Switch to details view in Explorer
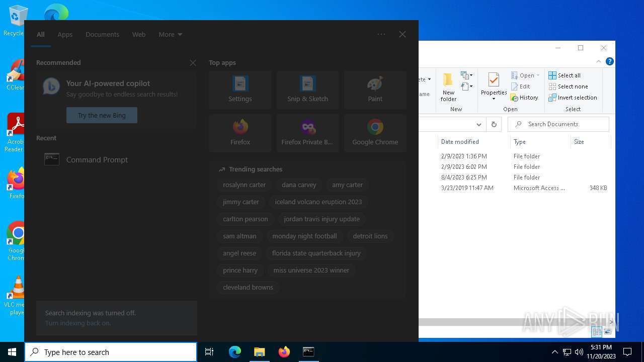The width and height of the screenshot is (644, 362). tap(597, 332)
